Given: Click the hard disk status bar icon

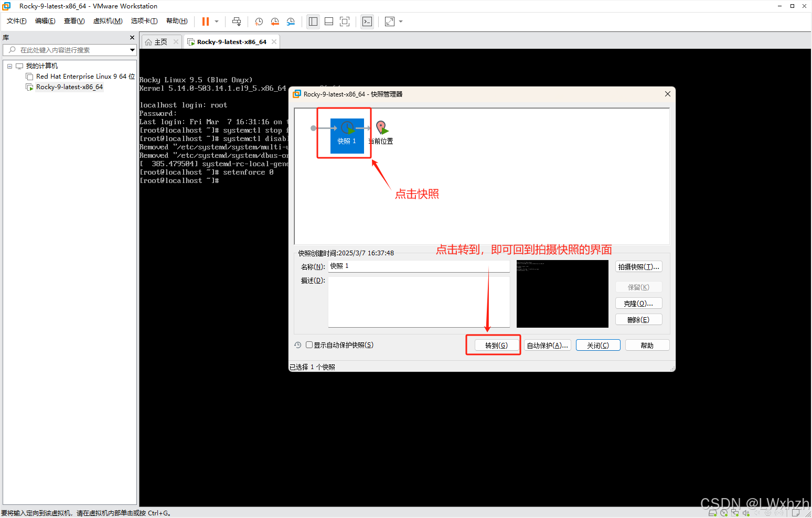Looking at the screenshot, I should [713, 513].
